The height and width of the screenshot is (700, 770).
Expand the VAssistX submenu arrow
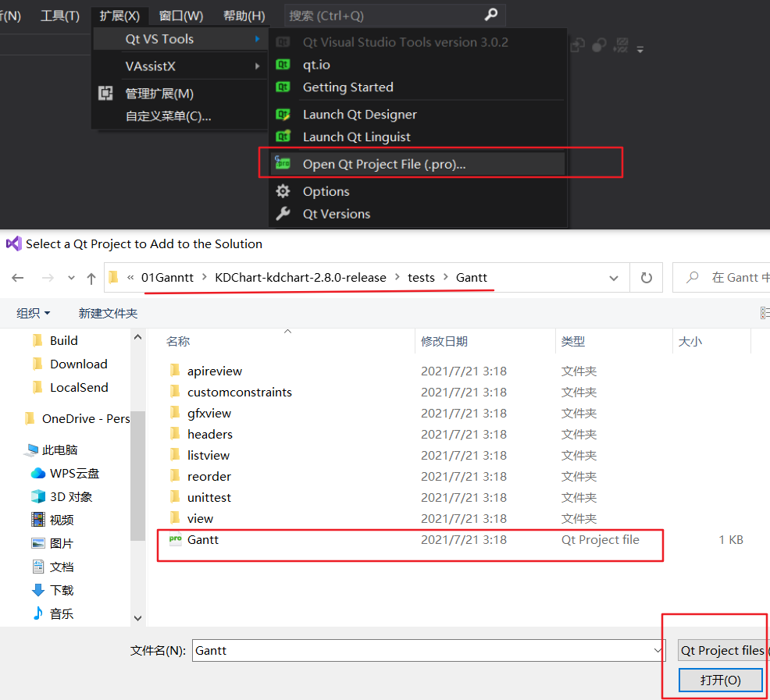pos(258,66)
